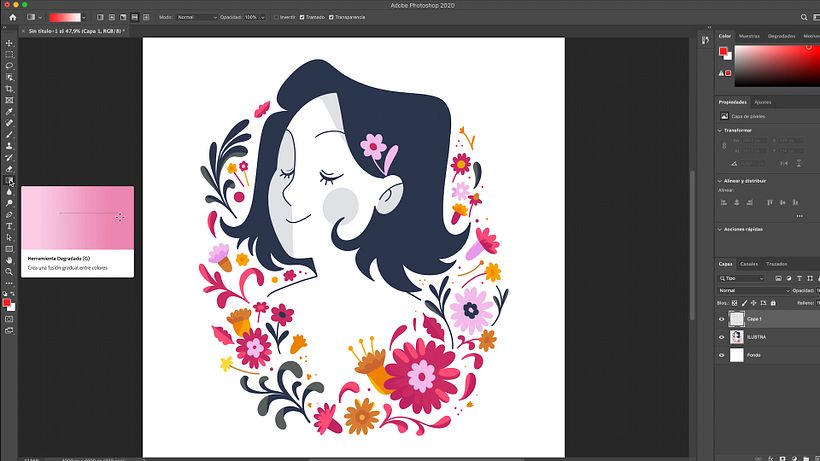Uncheck the Tramado checkbox
Viewport: 820px width, 461px height.
pos(302,17)
